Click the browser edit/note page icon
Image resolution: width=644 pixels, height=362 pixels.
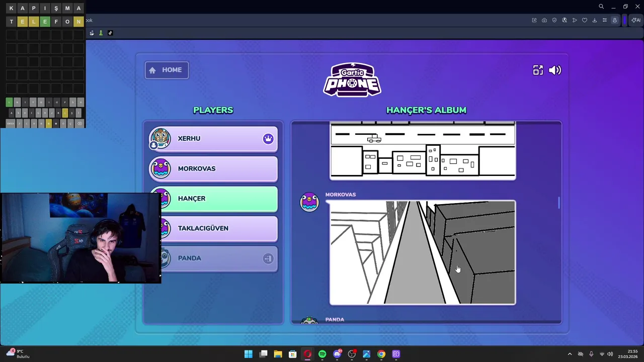tap(534, 20)
